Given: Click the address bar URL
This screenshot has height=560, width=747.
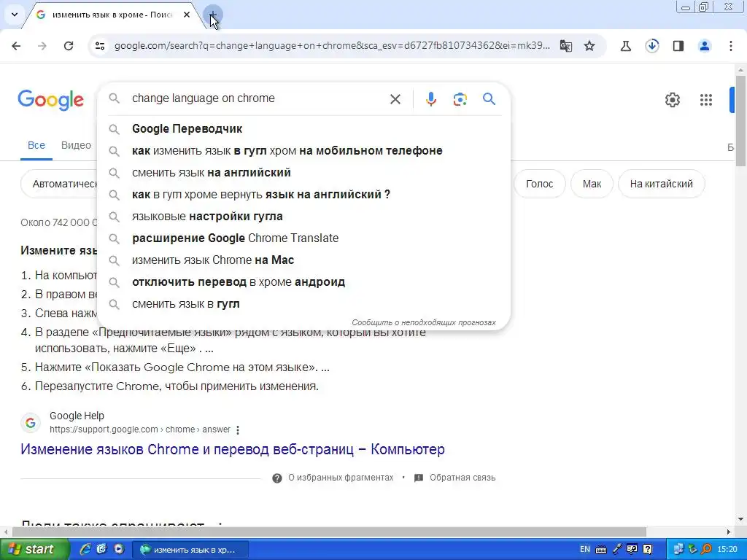Looking at the screenshot, I should click(x=332, y=46).
